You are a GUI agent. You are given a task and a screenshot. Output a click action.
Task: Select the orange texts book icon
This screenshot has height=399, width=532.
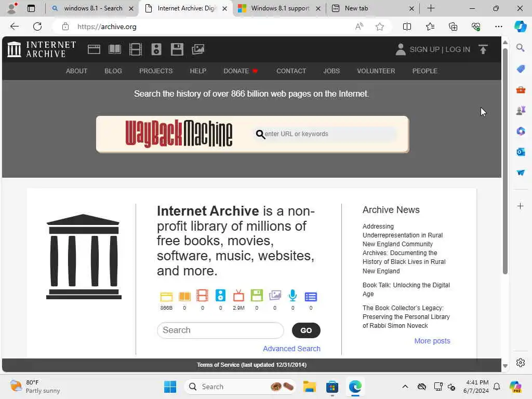click(x=184, y=297)
